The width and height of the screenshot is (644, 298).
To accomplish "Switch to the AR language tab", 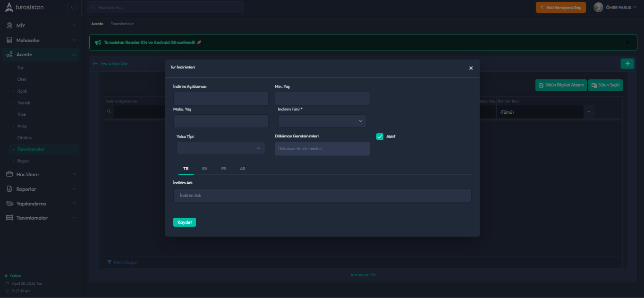I will (x=242, y=169).
